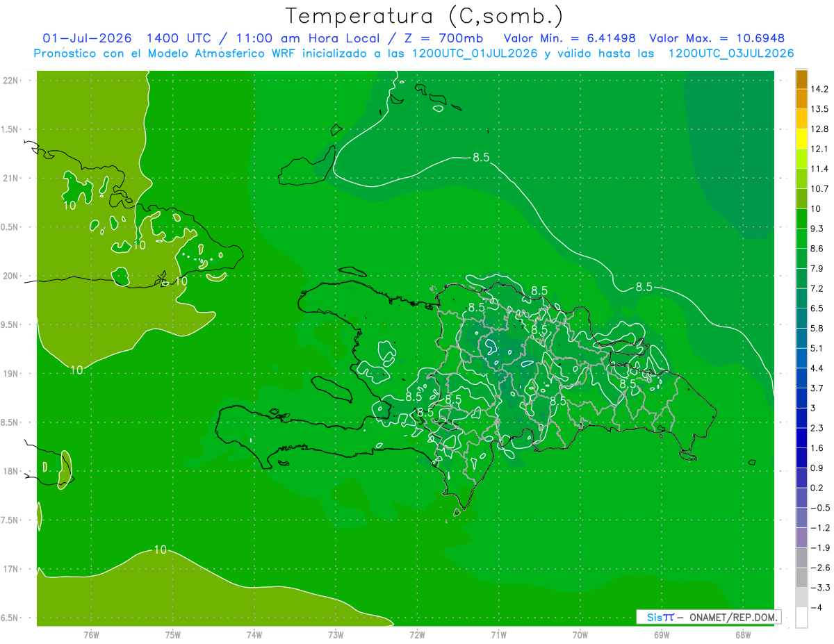This screenshot has width=834, height=644.
Task: Click the "-4" color scale label
Action: 817,608
